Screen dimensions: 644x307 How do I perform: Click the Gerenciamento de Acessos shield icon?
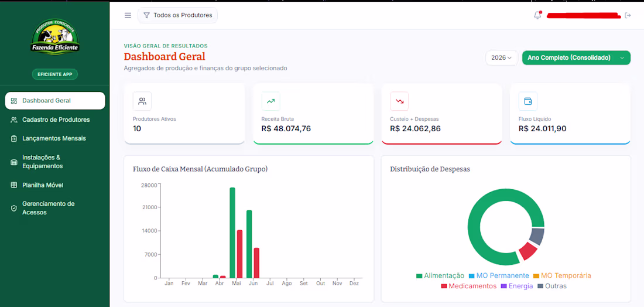[x=14, y=209]
